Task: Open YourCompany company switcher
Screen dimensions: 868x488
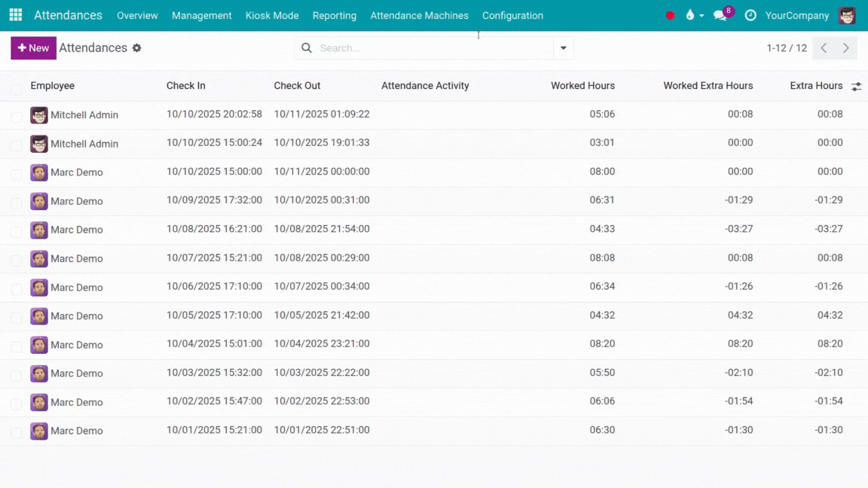Action: tap(796, 15)
